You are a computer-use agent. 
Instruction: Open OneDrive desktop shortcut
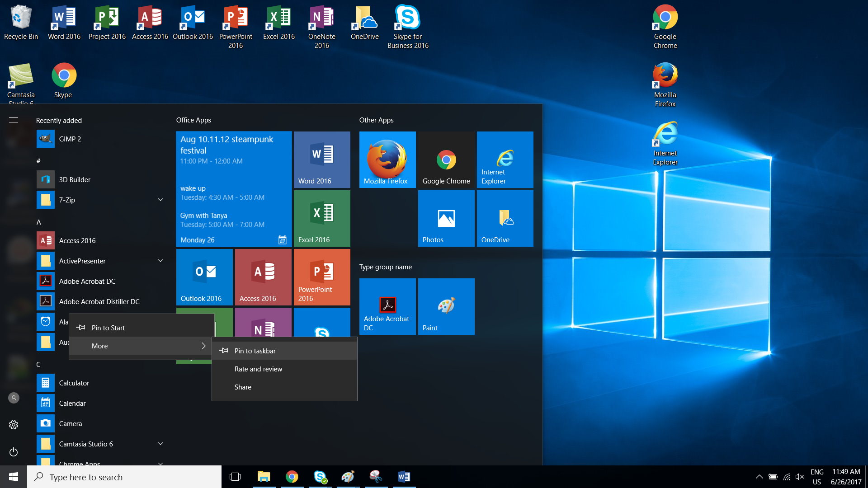[x=365, y=23]
